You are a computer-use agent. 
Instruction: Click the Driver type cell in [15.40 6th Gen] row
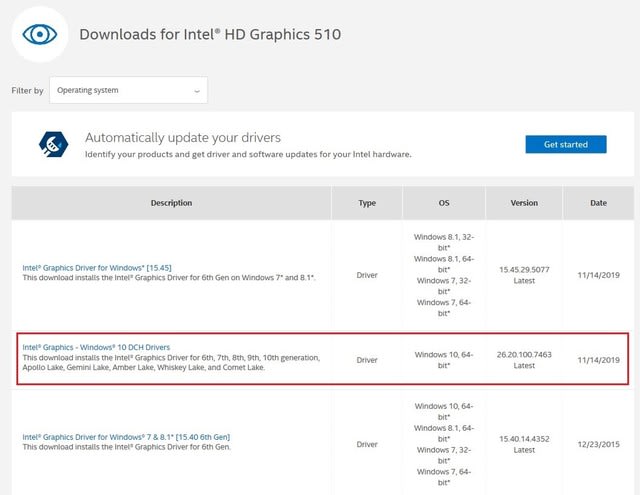[x=367, y=444]
